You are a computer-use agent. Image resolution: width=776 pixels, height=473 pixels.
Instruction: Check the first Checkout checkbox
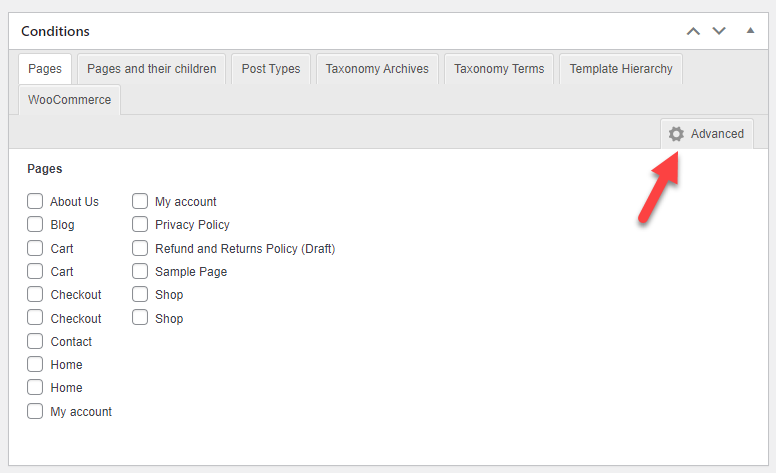tap(35, 294)
